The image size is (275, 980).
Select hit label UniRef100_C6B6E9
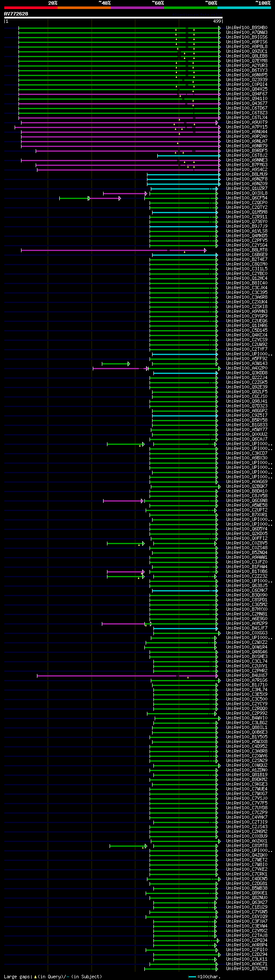(x=247, y=255)
